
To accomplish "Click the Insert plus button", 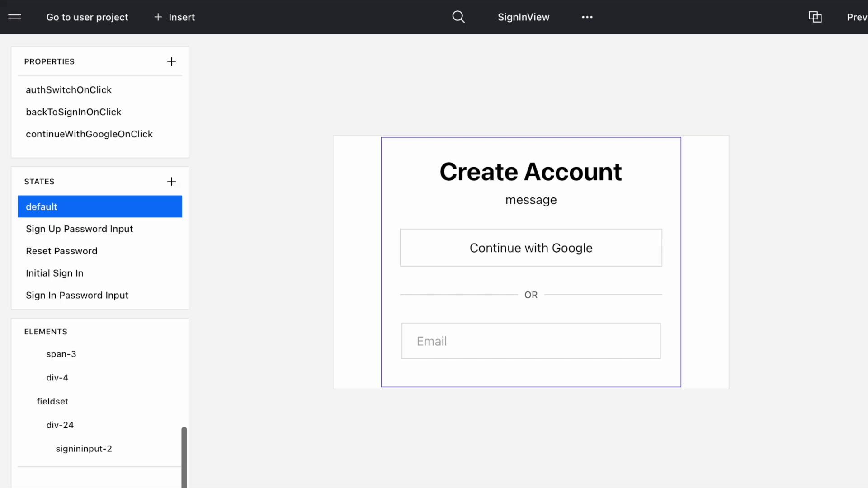I will click(x=175, y=17).
